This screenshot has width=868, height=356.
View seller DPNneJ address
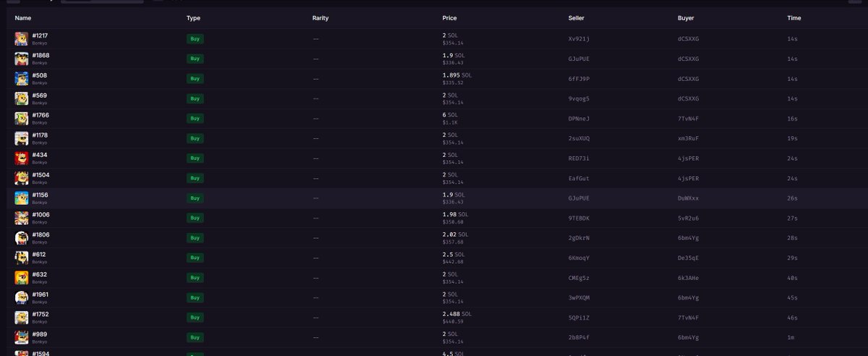579,118
